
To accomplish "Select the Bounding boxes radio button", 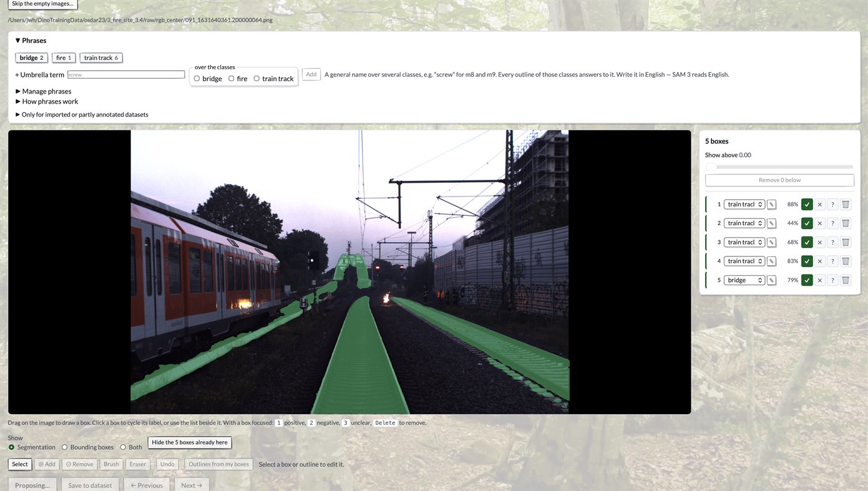I will (65, 447).
